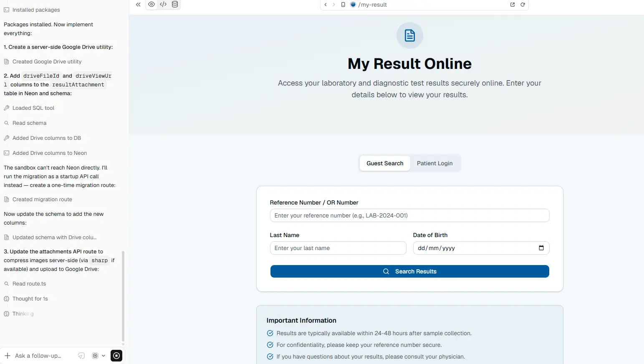Open the Created Google Drive utility step
The image size is (644, 364).
(x=43, y=61)
